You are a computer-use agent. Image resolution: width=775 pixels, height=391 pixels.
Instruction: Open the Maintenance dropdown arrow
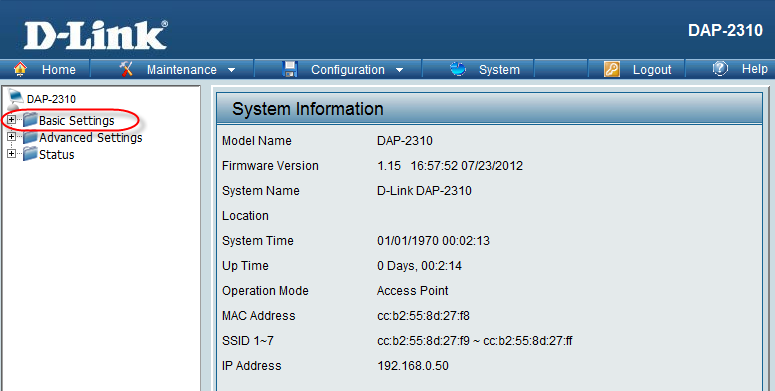click(231, 70)
